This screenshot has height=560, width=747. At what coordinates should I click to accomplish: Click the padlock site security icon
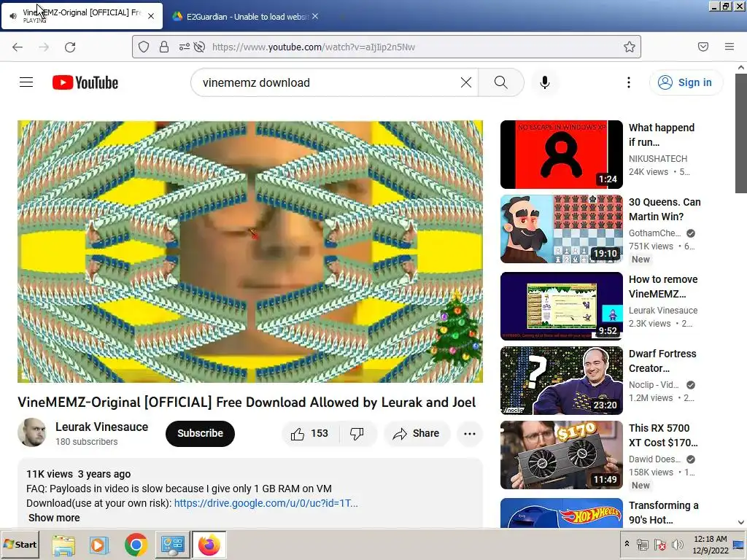164,47
